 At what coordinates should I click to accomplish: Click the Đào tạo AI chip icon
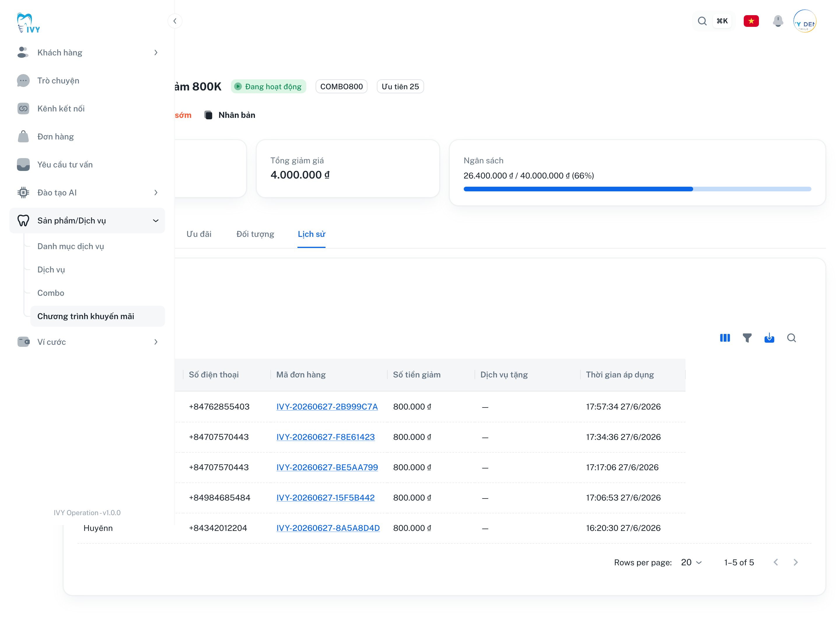[23, 193]
